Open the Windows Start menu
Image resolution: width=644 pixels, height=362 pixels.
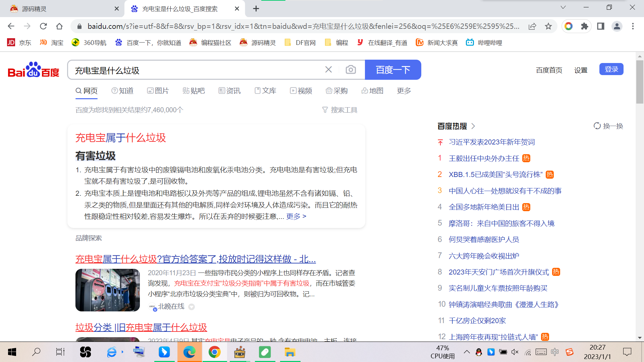coord(12,352)
